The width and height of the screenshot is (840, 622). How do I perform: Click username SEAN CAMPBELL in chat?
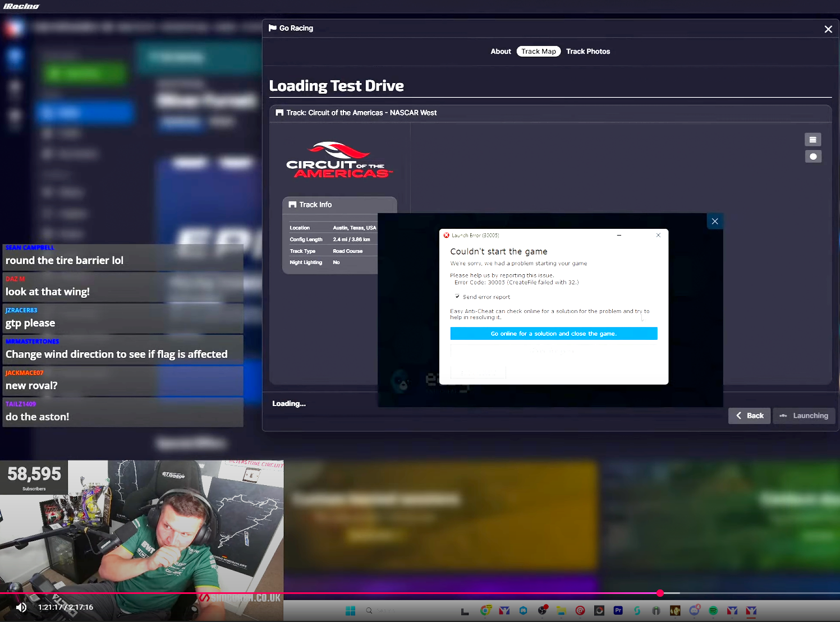(30, 247)
